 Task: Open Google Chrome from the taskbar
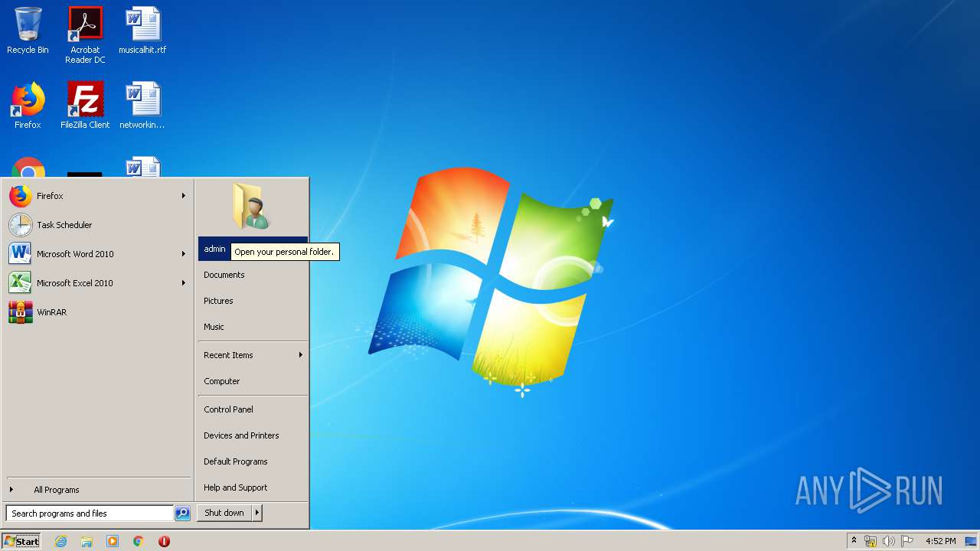click(x=139, y=541)
